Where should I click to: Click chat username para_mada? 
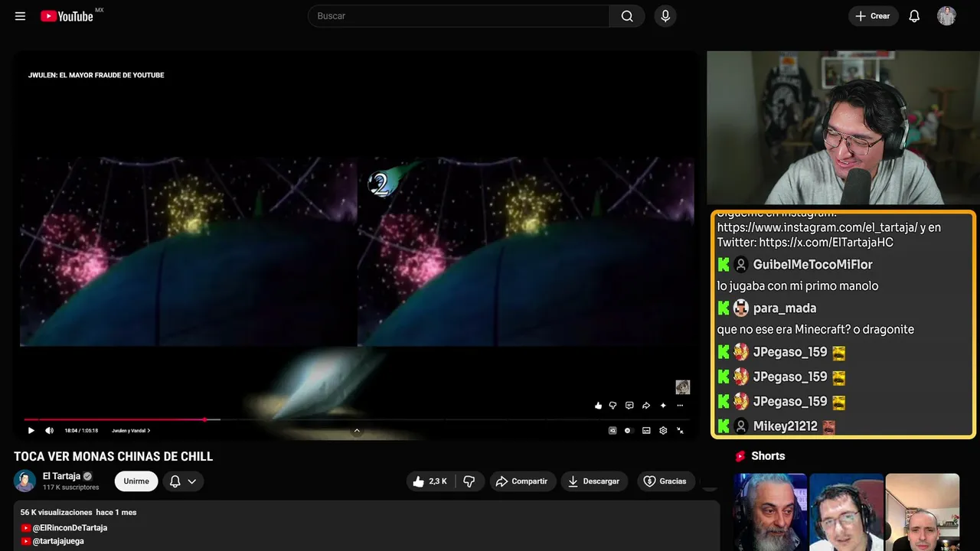(785, 308)
